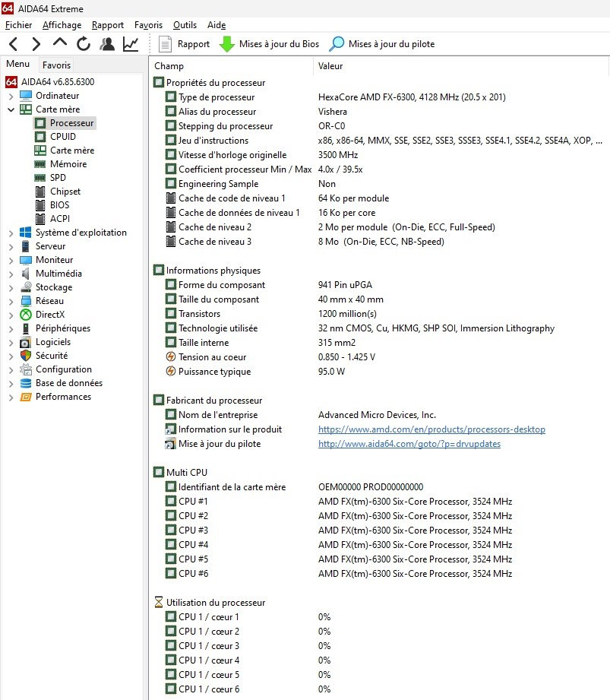Screen dimensions: 610x700
Task: Click the Base de données icon
Action: pyautogui.click(x=26, y=383)
